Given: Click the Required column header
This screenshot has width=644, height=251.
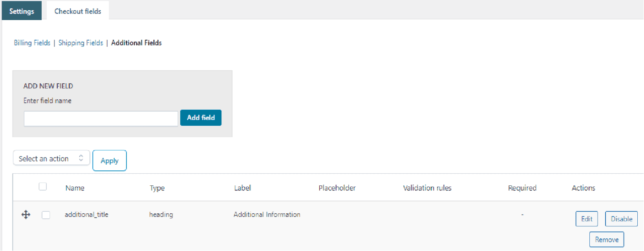Looking at the screenshot, I should [522, 188].
